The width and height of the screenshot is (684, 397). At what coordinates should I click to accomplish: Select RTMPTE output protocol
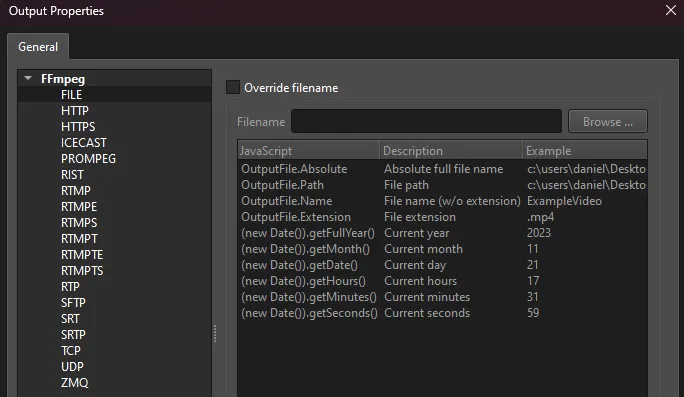tap(114, 255)
